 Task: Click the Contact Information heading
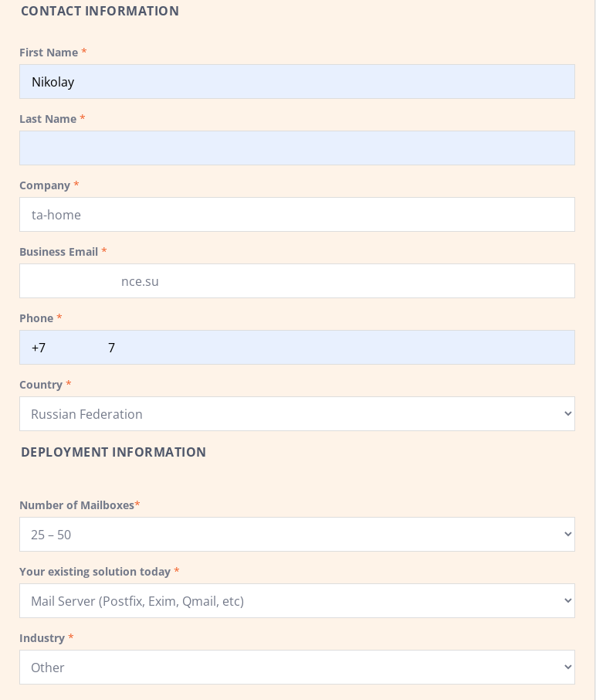(x=100, y=11)
